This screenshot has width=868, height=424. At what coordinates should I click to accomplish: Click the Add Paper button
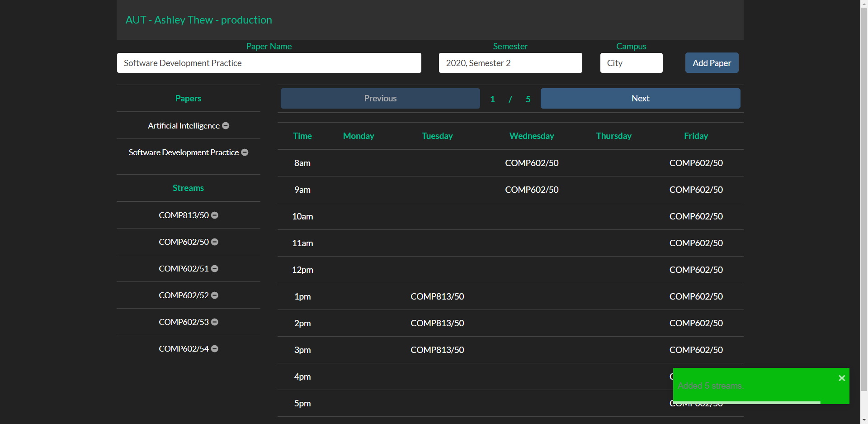[712, 63]
